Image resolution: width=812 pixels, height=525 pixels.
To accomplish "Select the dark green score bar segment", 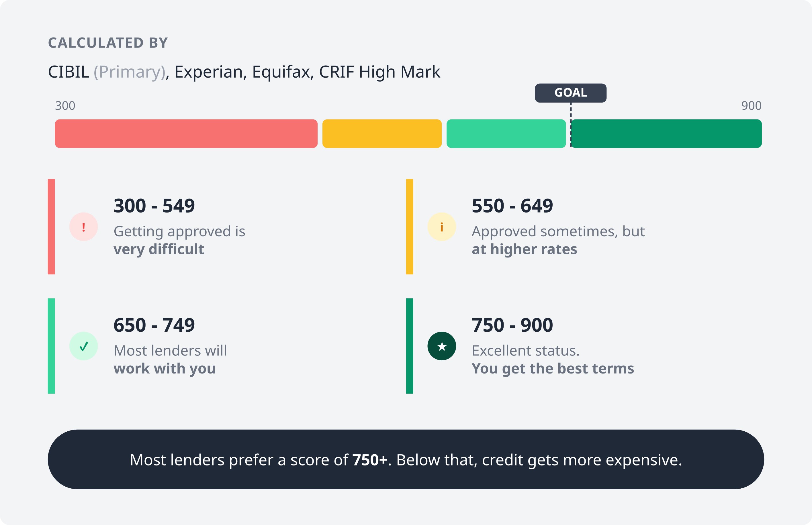I will (x=666, y=134).
